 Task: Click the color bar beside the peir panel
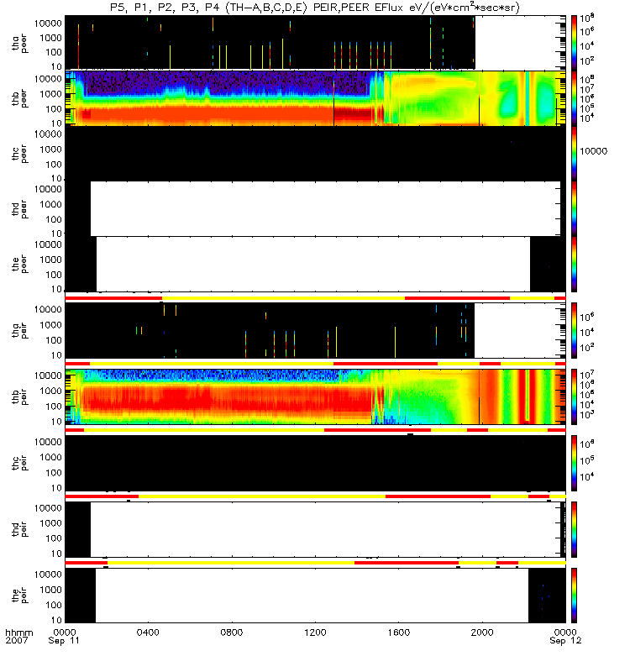pyautogui.click(x=574, y=596)
